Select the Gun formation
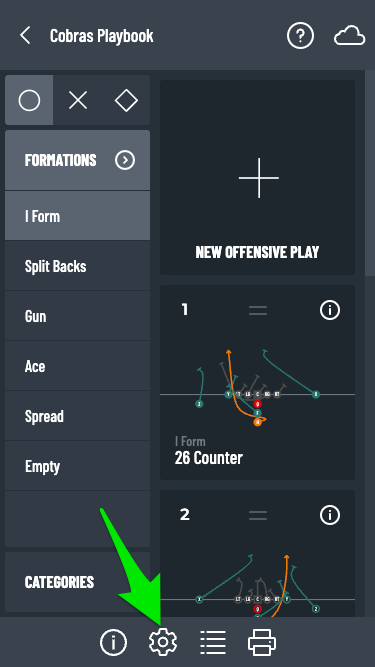Image resolution: width=375 pixels, height=667 pixels. 77,316
